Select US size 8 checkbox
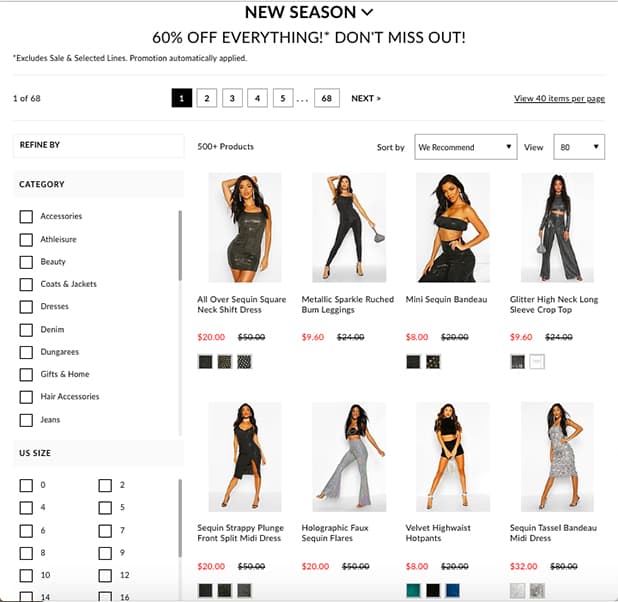This screenshot has width=618, height=602. (x=26, y=553)
